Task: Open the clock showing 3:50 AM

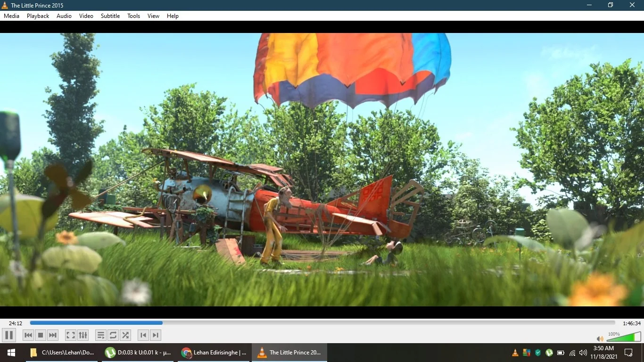Action: (x=604, y=353)
